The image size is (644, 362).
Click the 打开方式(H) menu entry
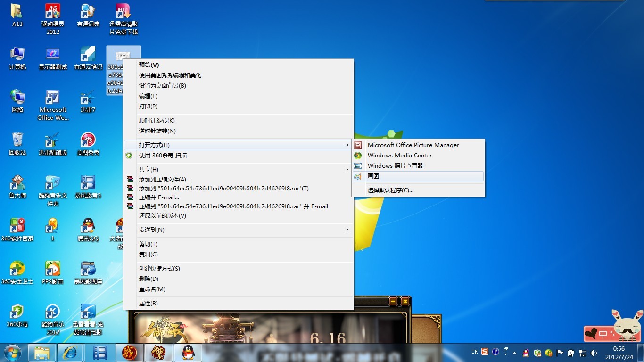238,145
